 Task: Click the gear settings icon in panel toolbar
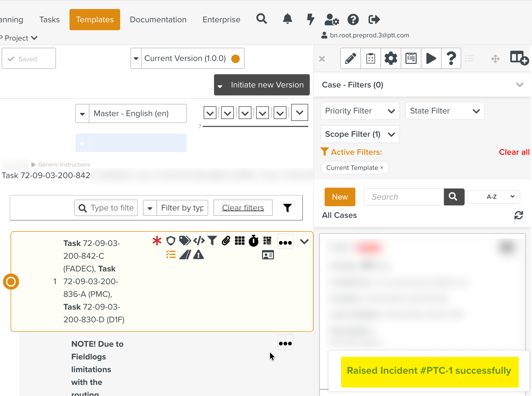pos(391,58)
